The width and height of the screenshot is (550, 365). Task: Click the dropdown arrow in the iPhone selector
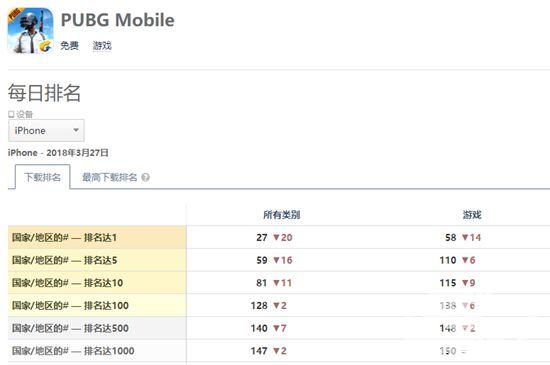(76, 130)
